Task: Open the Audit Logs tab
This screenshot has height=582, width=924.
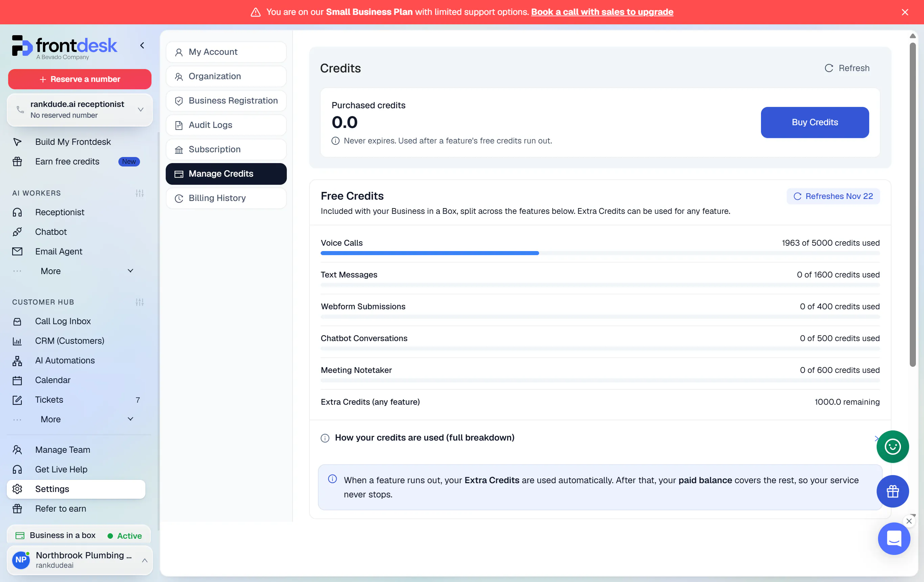Action: point(226,125)
